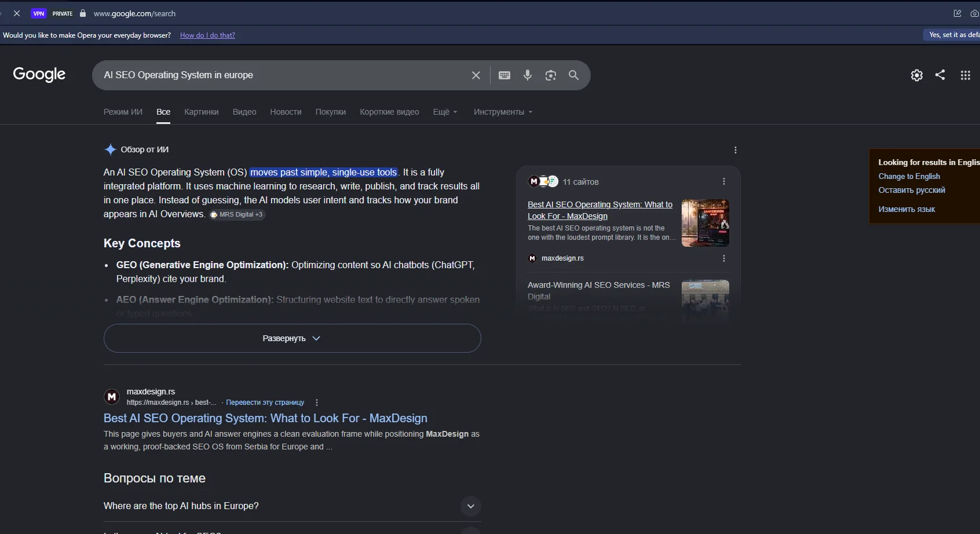Click the Google logo
The height and width of the screenshot is (534, 980).
[39, 74]
